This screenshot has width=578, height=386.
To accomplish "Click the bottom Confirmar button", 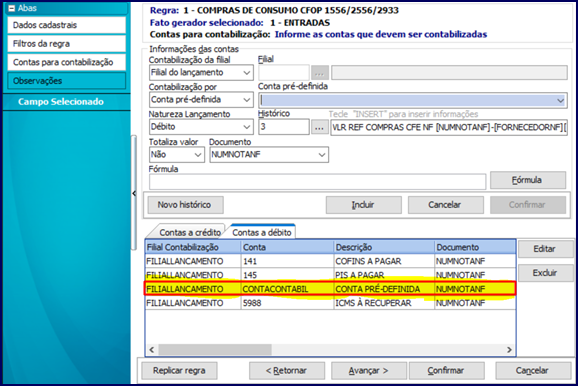I will coord(446,371).
